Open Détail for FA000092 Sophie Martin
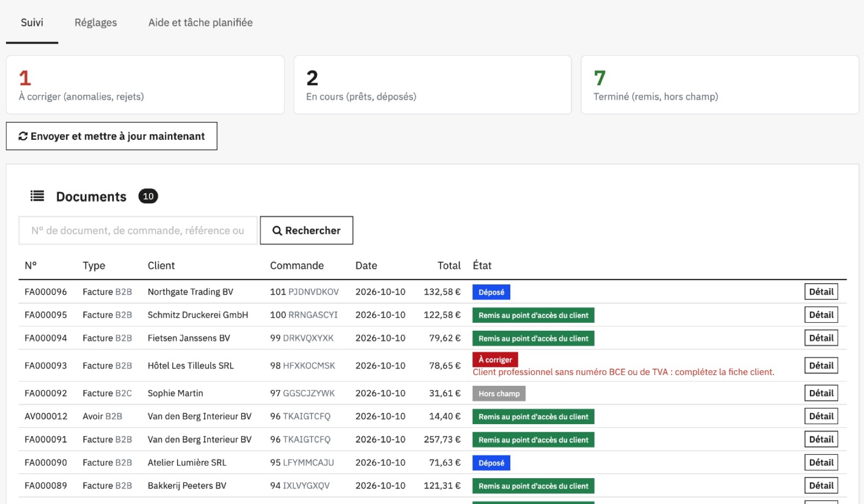This screenshot has height=504, width=864. (x=821, y=393)
